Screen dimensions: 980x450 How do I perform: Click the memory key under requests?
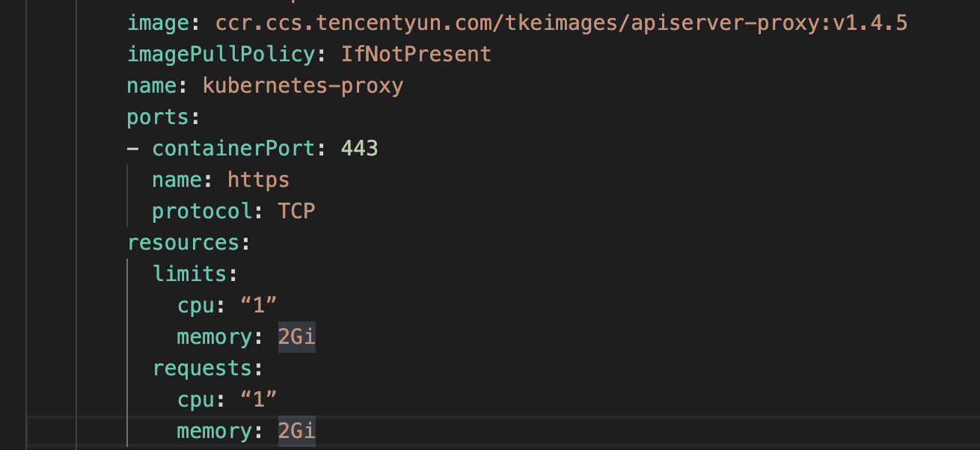click(214, 431)
